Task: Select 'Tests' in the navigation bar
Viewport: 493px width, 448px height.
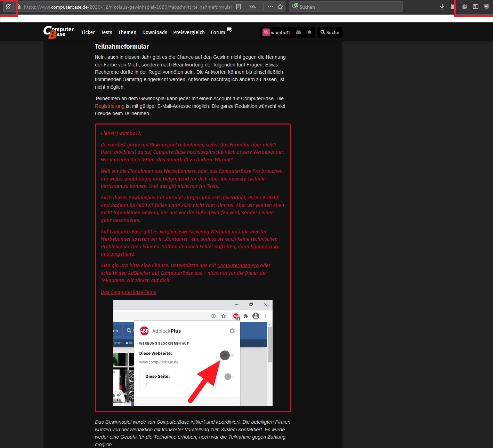Action: tap(106, 32)
